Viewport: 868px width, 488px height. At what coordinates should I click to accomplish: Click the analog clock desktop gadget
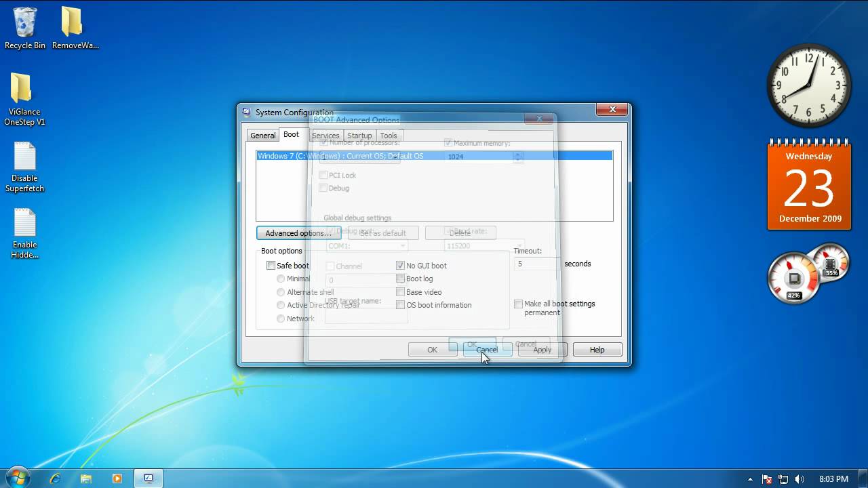pyautogui.click(x=809, y=85)
